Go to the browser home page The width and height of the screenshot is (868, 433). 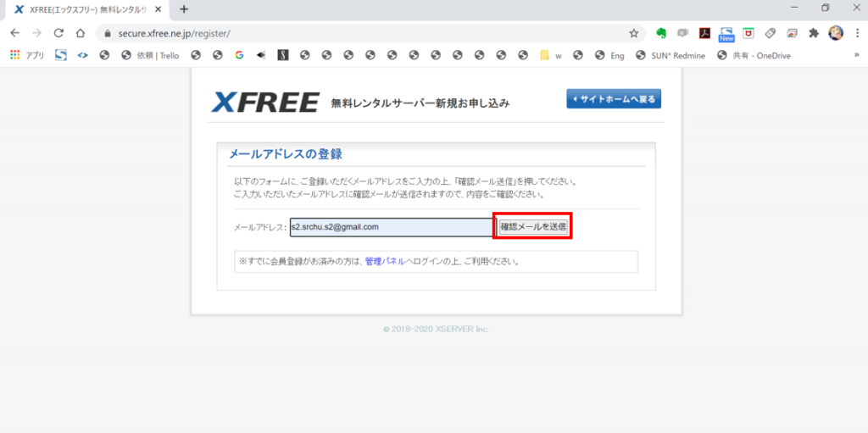coord(81,33)
